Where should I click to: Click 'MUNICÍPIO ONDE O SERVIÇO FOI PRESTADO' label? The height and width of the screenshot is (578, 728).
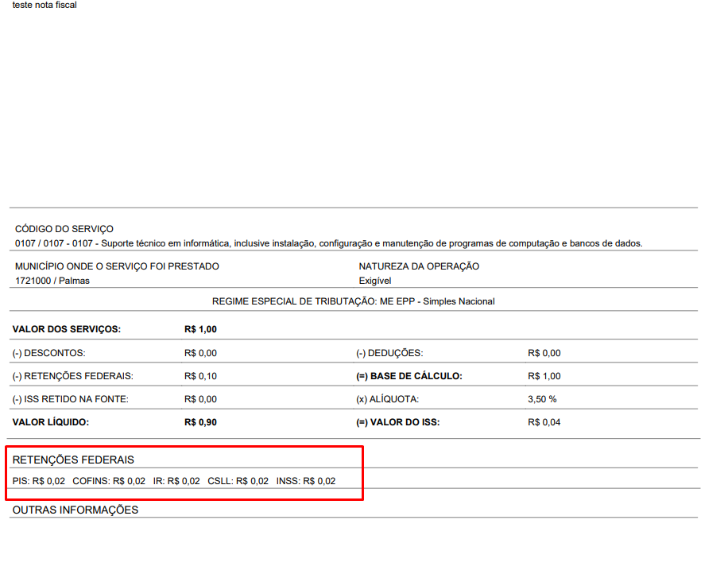pyautogui.click(x=117, y=266)
